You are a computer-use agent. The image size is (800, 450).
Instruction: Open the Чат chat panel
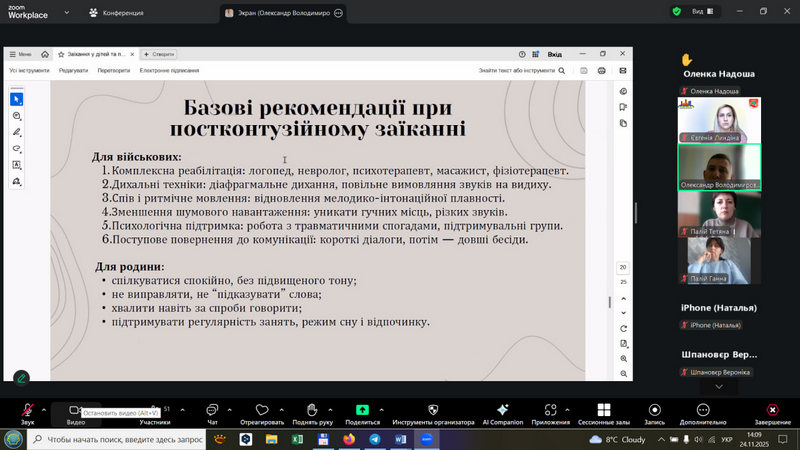pos(212,410)
